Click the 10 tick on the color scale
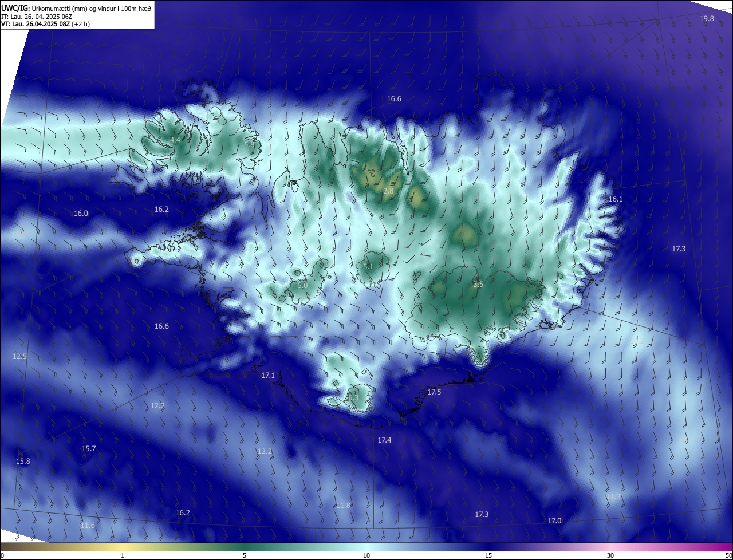 [366, 555]
